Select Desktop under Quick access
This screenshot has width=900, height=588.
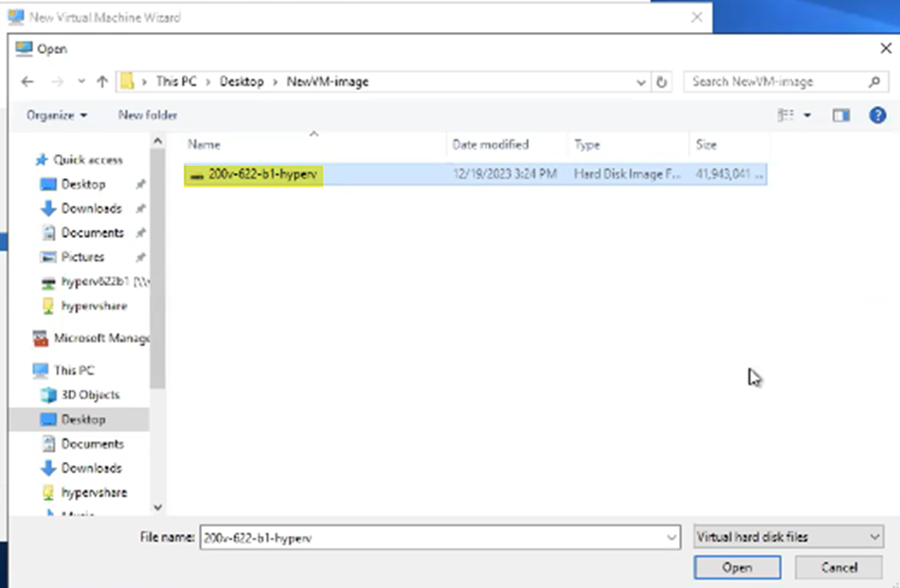(x=86, y=184)
